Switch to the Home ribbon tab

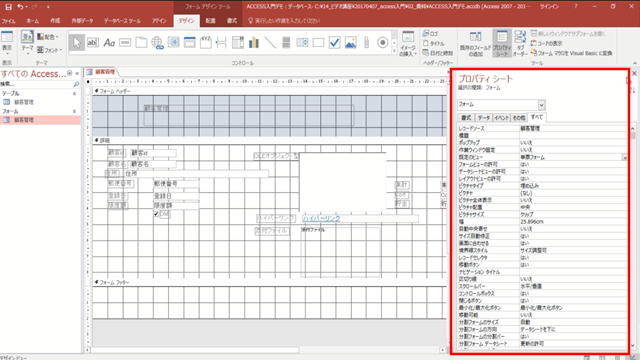(33, 21)
